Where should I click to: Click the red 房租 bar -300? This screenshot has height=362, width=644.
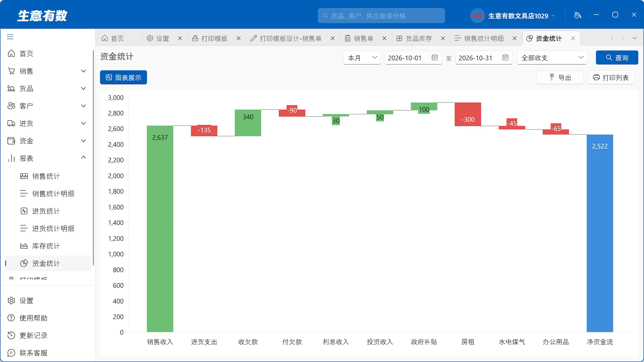468,114
